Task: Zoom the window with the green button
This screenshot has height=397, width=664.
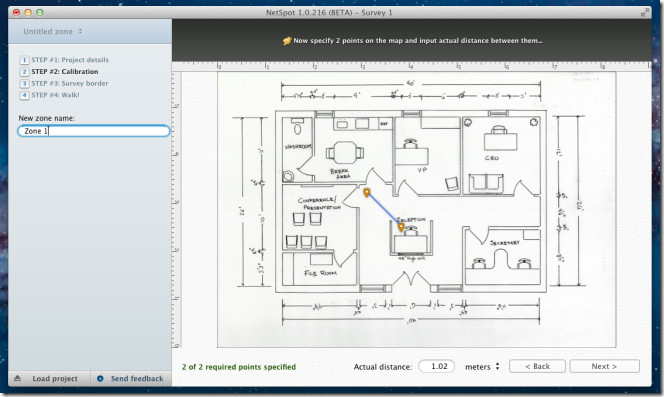Action: (x=39, y=12)
